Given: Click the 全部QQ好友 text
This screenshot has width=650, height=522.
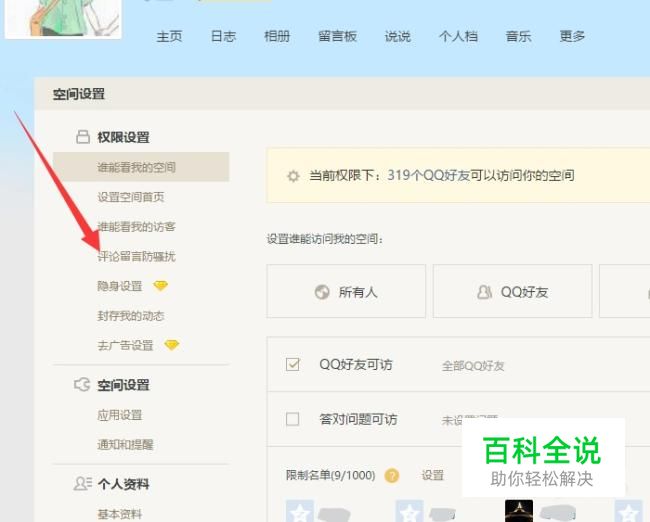Looking at the screenshot, I should pyautogui.click(x=473, y=366).
